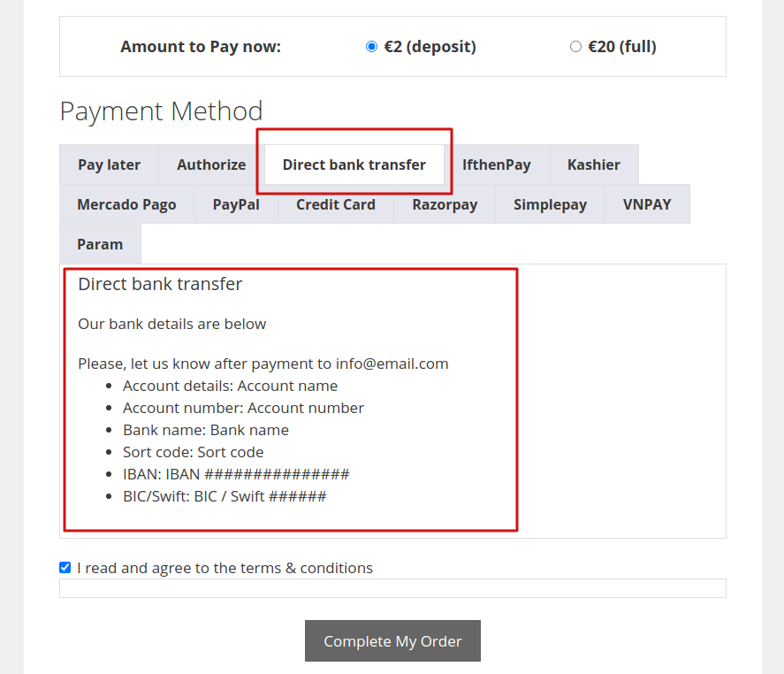Uncheck the terms and conditions agreement
The height and width of the screenshot is (674, 784).
[65, 567]
